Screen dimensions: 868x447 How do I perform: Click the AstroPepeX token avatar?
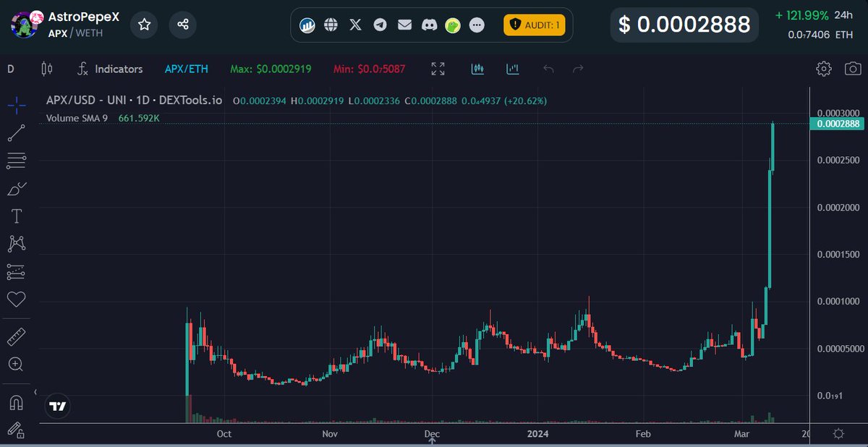click(23, 25)
